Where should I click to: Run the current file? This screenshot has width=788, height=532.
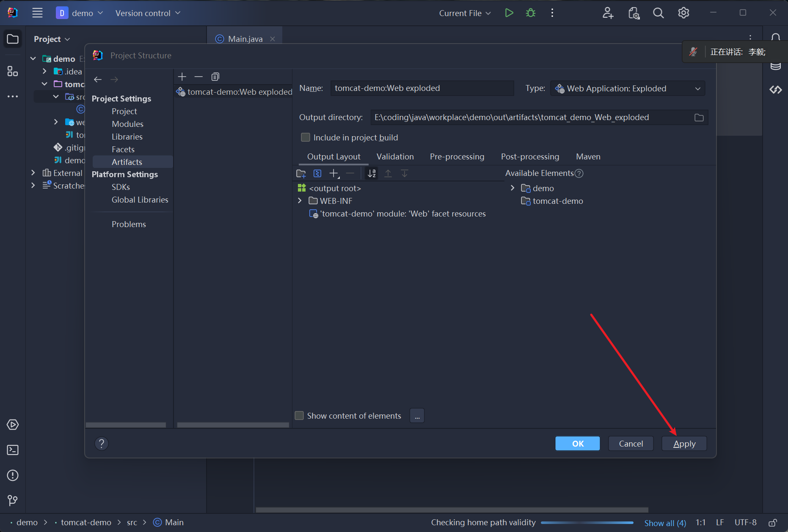(509, 13)
